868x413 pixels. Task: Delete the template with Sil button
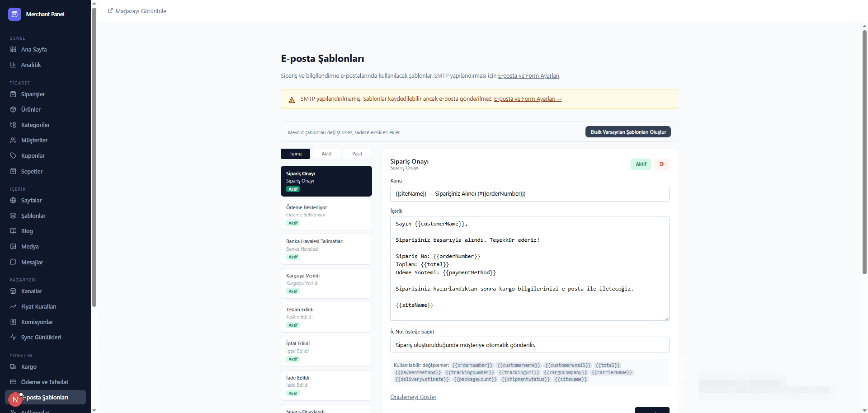[661, 164]
